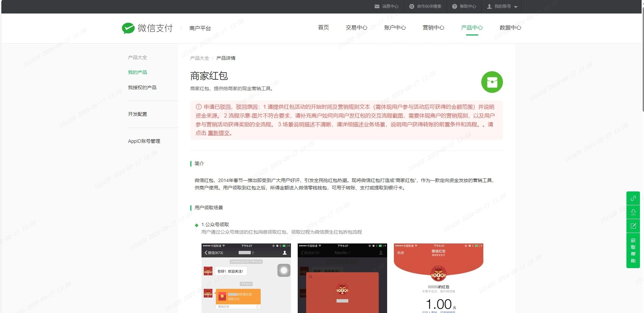Screen dimensions: 644x313
Task: Go to the 首页 home tab
Action: point(323,27)
